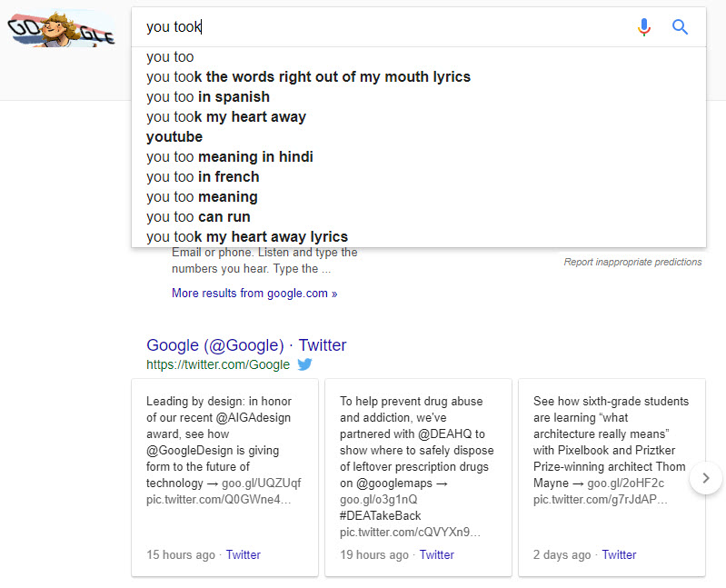Viewport: 726px width, 588px height.
Task: Click inside the search text field
Action: (x=382, y=27)
